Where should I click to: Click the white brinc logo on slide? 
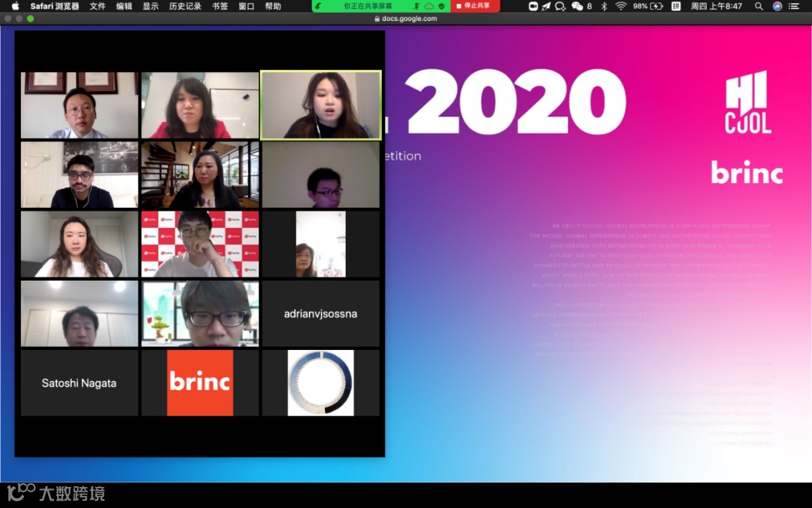pyautogui.click(x=747, y=172)
